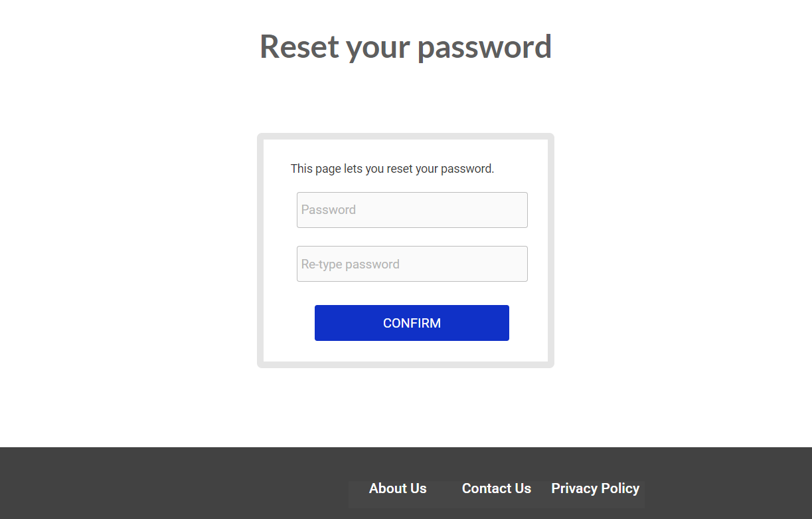The width and height of the screenshot is (812, 519).
Task: Place the cursor in the new password field
Action: (412, 210)
